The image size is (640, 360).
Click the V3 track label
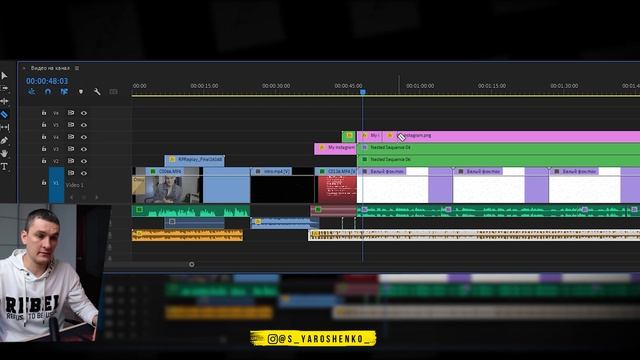56,149
